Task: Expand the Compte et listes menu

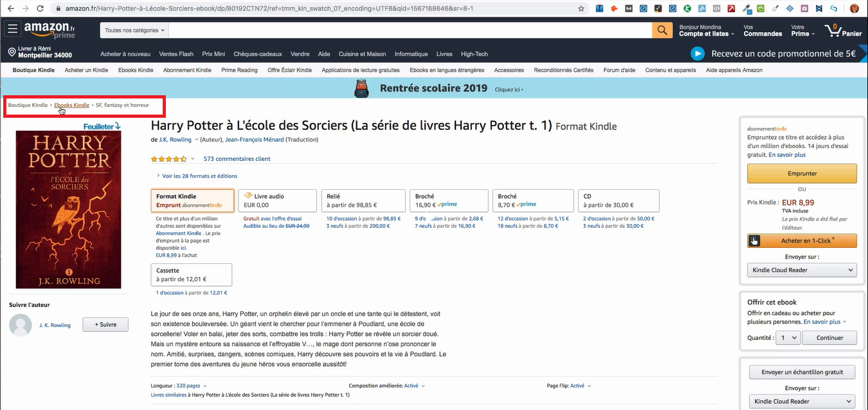Action: pyautogui.click(x=706, y=30)
